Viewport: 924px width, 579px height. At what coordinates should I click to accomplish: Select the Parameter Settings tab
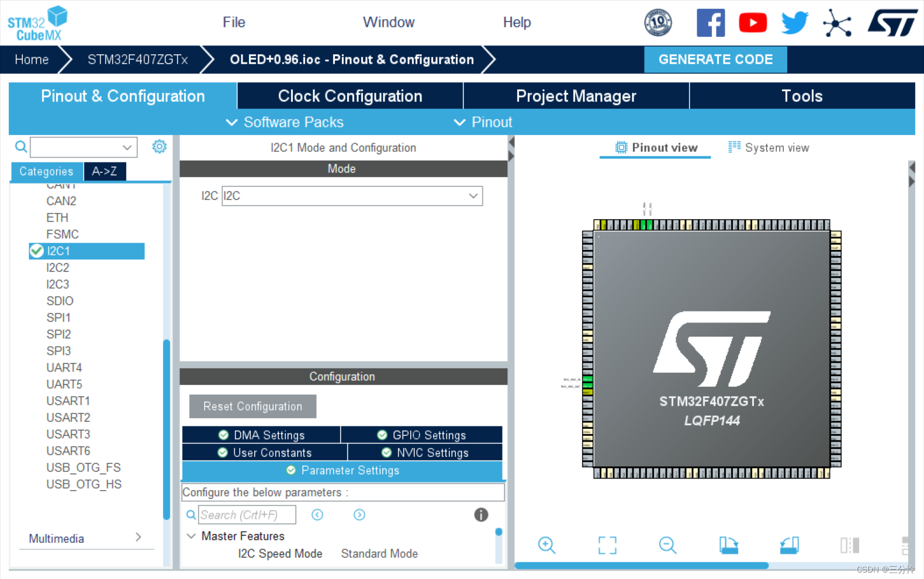[x=342, y=470]
